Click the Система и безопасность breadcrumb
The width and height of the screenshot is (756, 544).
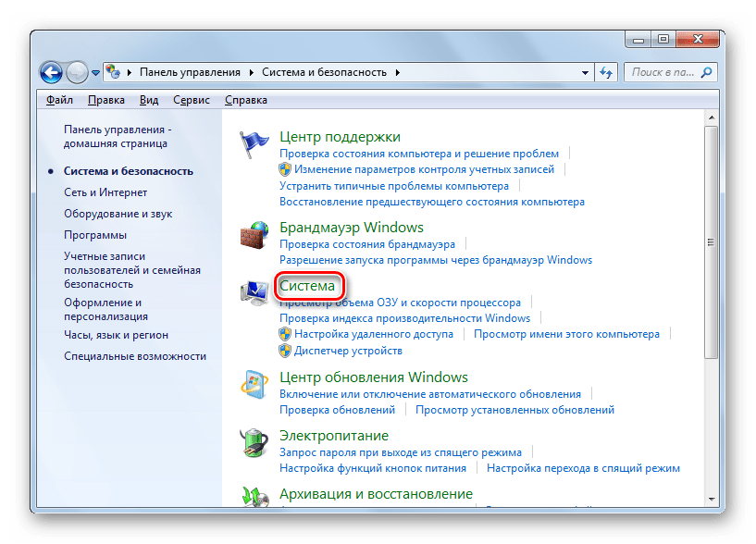click(324, 72)
